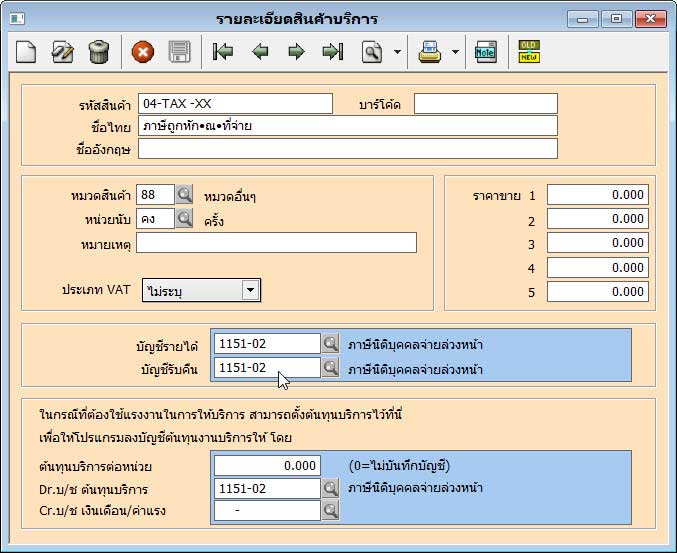Click the หน่วยนับ code field
The width and height of the screenshot is (677, 553).
[x=155, y=218]
